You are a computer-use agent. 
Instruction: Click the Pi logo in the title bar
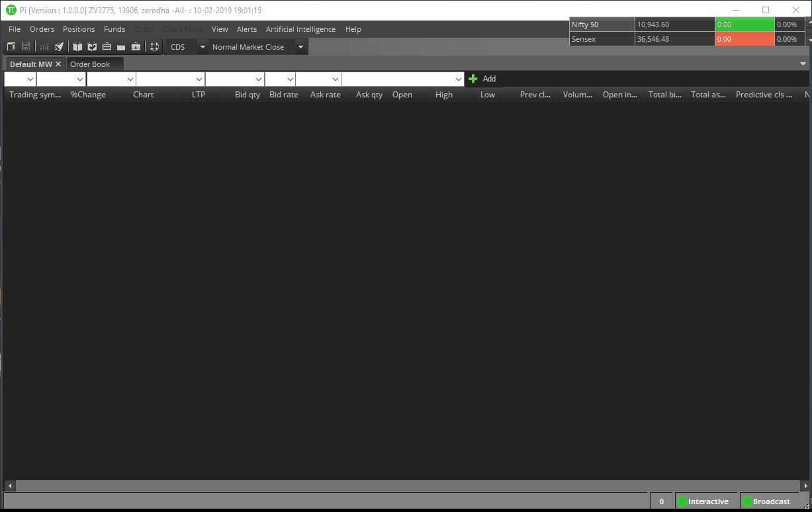pyautogui.click(x=11, y=10)
